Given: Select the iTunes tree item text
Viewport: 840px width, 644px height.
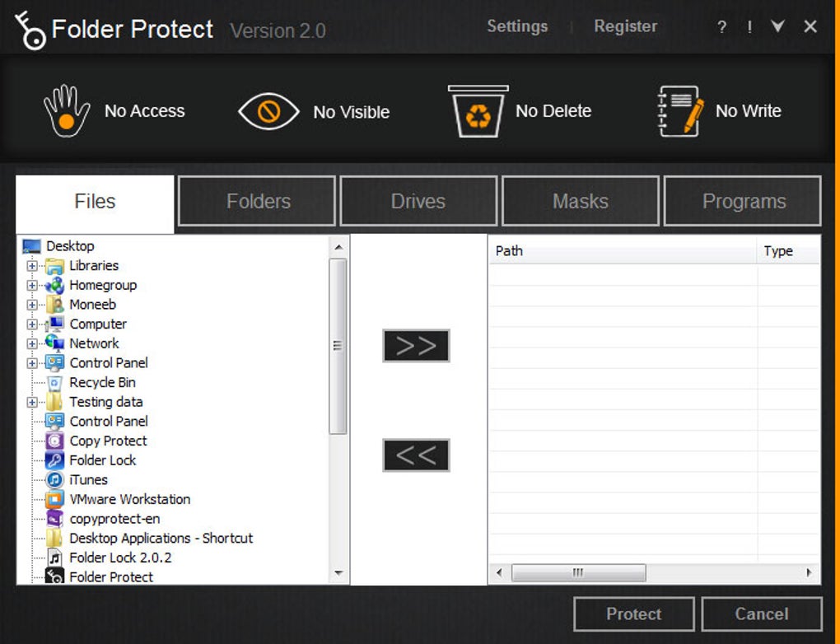Looking at the screenshot, I should pyautogui.click(x=89, y=479).
